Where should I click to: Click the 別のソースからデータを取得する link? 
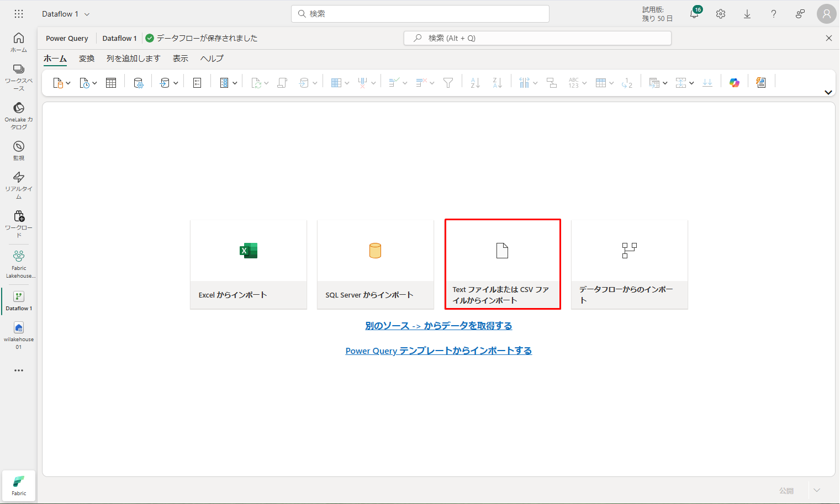[439, 326]
